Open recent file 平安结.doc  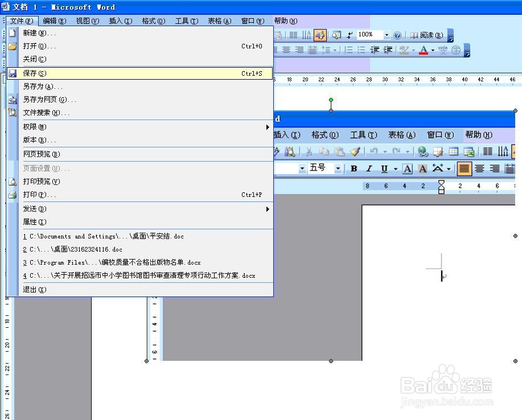coord(140,236)
